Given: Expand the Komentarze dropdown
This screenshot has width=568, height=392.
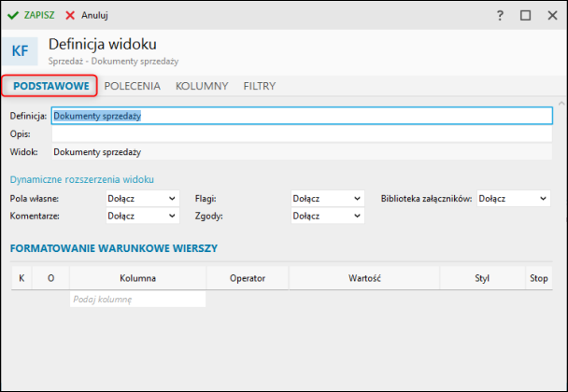Looking at the screenshot, I should 143,216.
